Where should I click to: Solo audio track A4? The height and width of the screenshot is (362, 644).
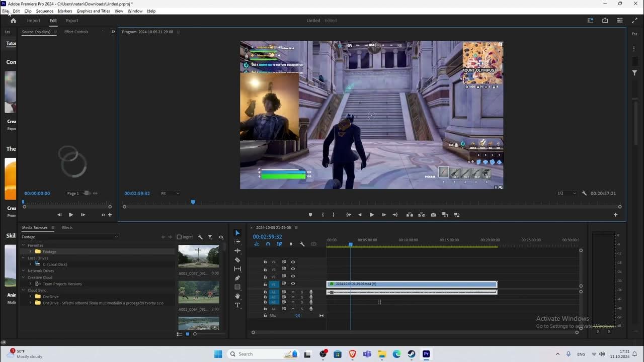302,309
